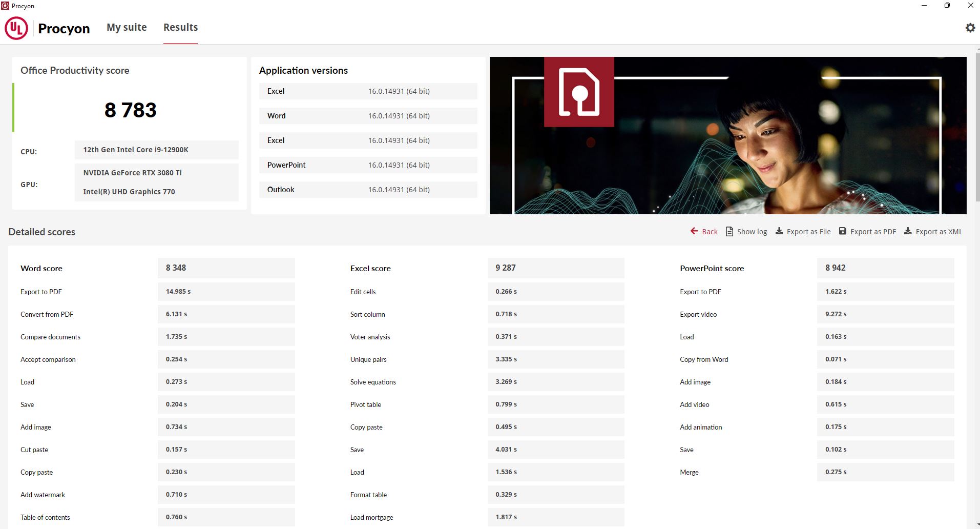Screen dimensions: 980x529
Task: Click the PowerPoint application version row
Action: click(x=368, y=165)
